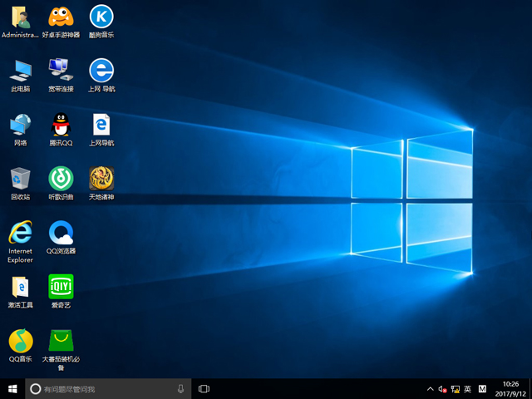Open the 腾讯QQ penguin desktop icon

pyautogui.click(x=61, y=126)
